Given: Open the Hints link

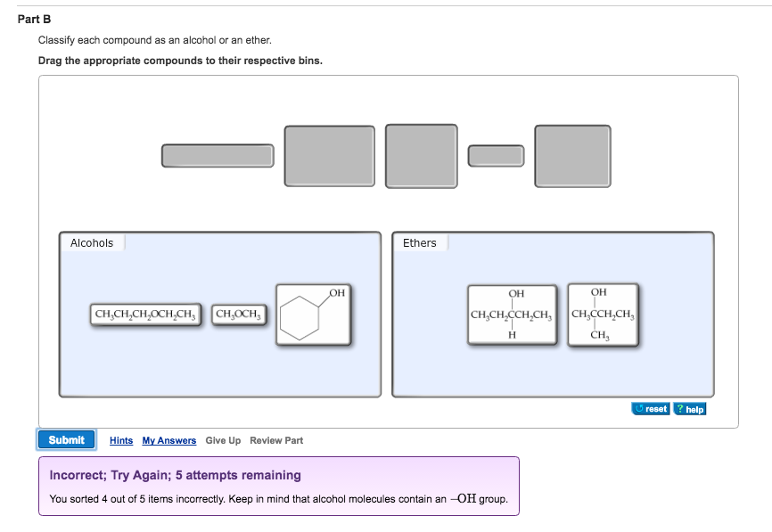Looking at the screenshot, I should 120,440.
